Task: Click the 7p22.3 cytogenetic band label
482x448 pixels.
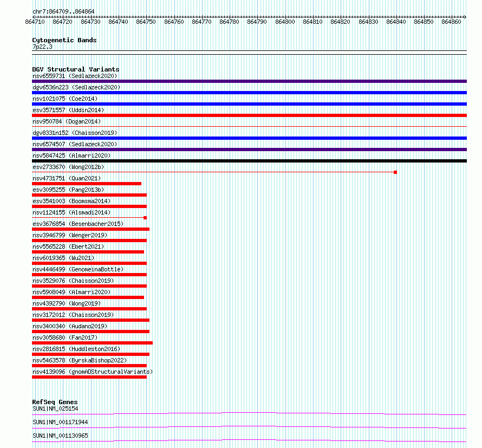Action: [42, 47]
